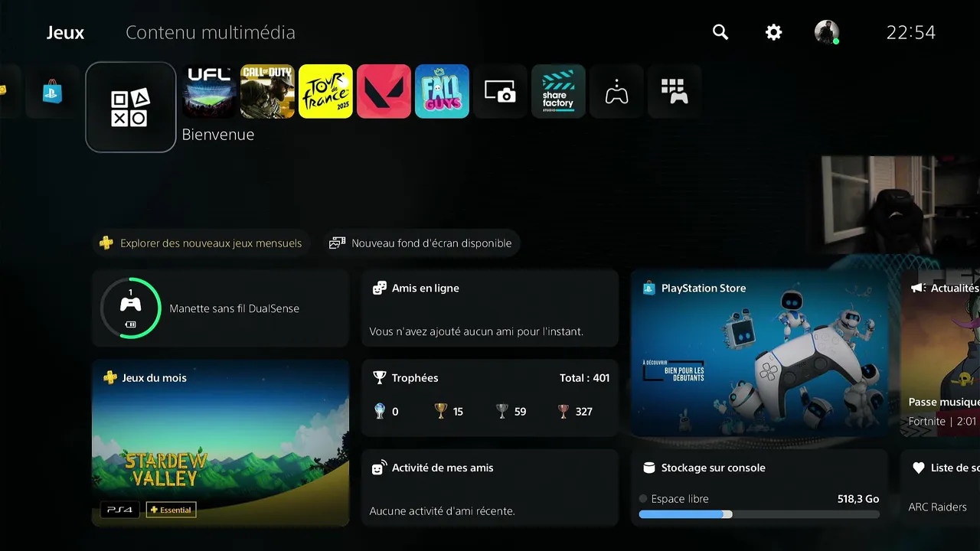The image size is (980, 551).
Task: Open the Amis en ligne card
Action: 490,308
